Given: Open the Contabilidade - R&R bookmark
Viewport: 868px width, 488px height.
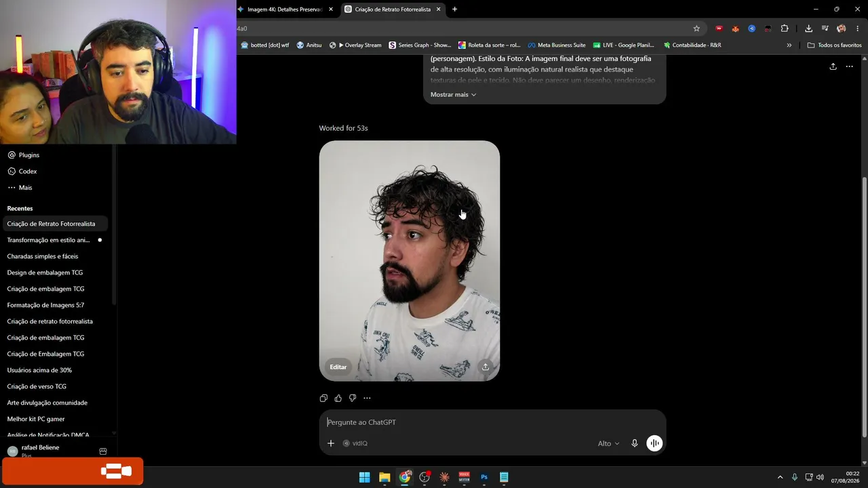Looking at the screenshot, I should point(692,45).
